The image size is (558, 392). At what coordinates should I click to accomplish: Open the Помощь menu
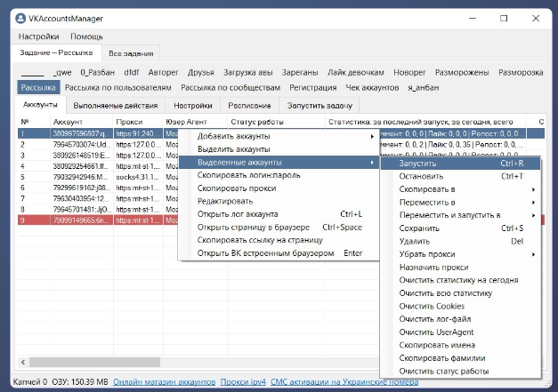point(86,36)
